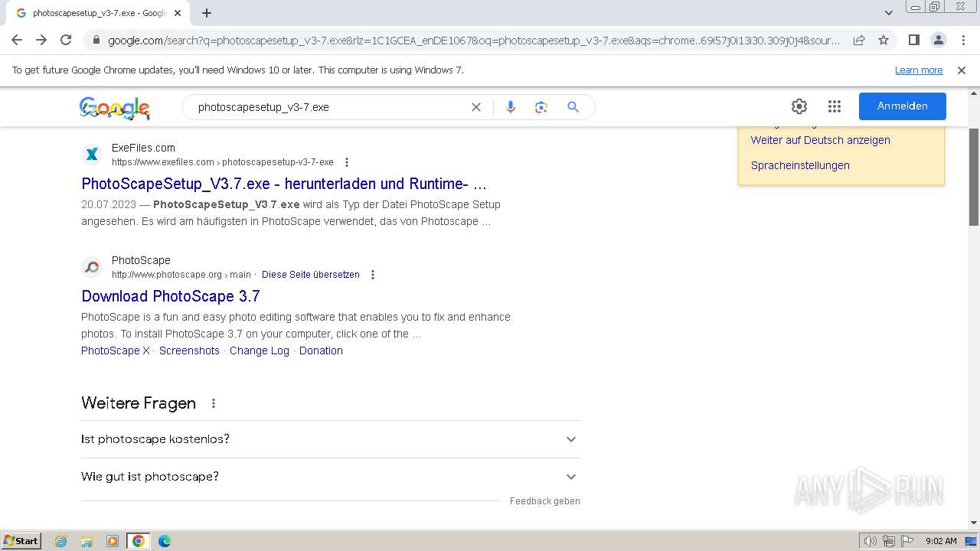Open a new tab with plus button
This screenshot has height=551, width=980.
click(x=207, y=13)
